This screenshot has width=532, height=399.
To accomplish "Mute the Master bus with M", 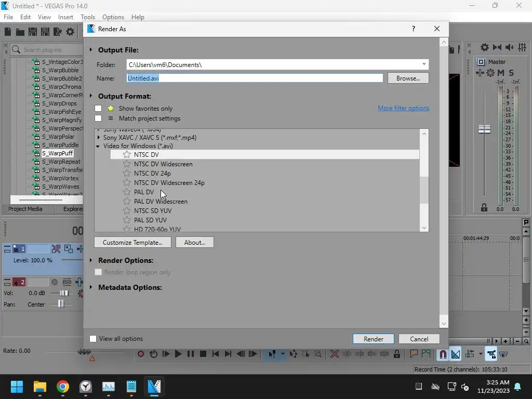I will point(501,73).
